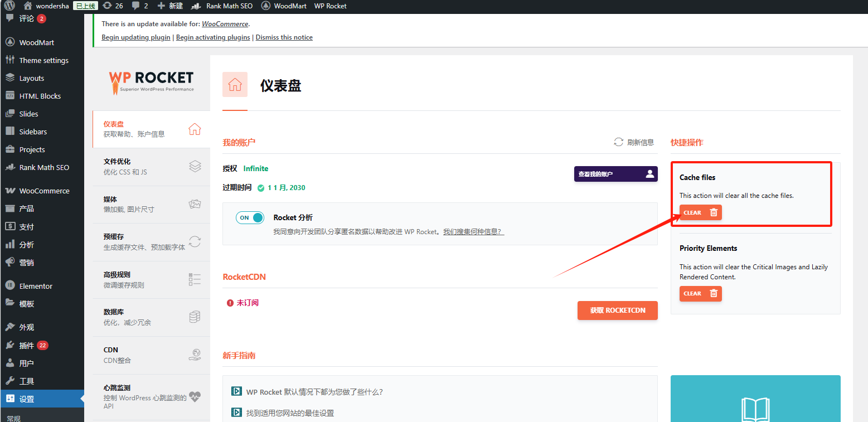This screenshot has width=868, height=422.
Task: Click the dashboard home icon beside 仪表盘 tab
Action: pos(195,129)
